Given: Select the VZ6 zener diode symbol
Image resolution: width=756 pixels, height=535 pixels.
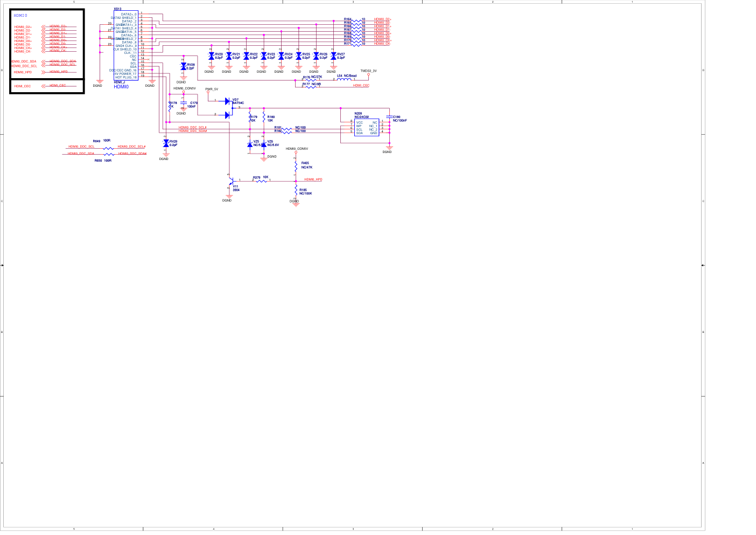Looking at the screenshot, I should tap(263, 144).
